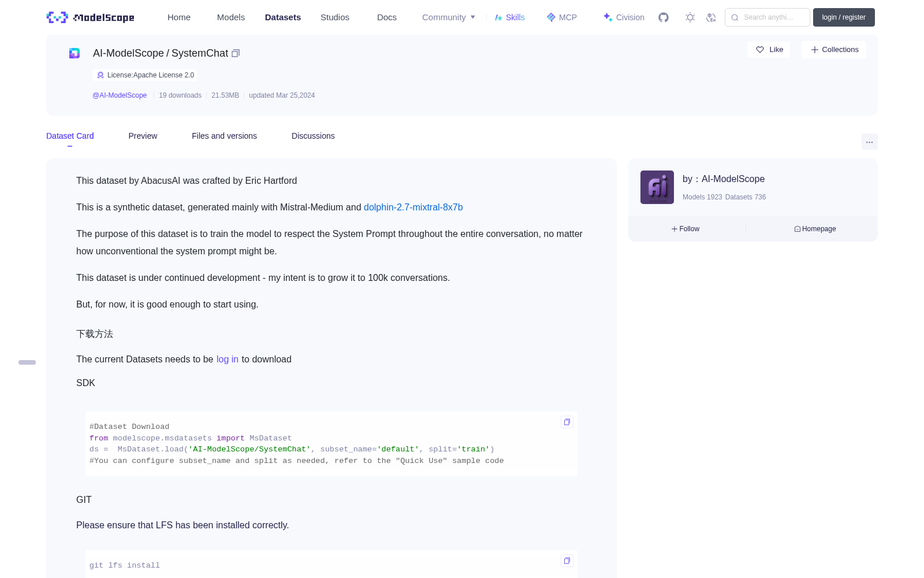This screenshot has height=578, width=924.
Task: Open the Datasets section
Action: (x=283, y=17)
